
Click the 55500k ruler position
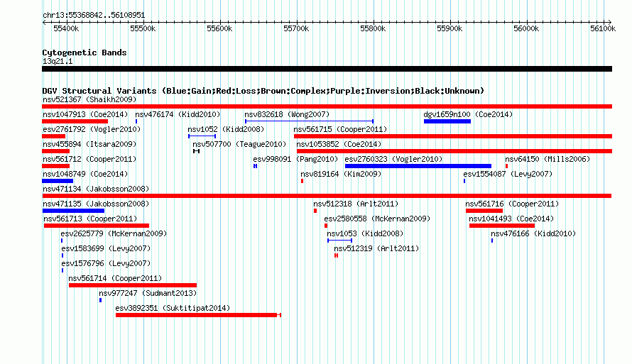tap(143, 28)
